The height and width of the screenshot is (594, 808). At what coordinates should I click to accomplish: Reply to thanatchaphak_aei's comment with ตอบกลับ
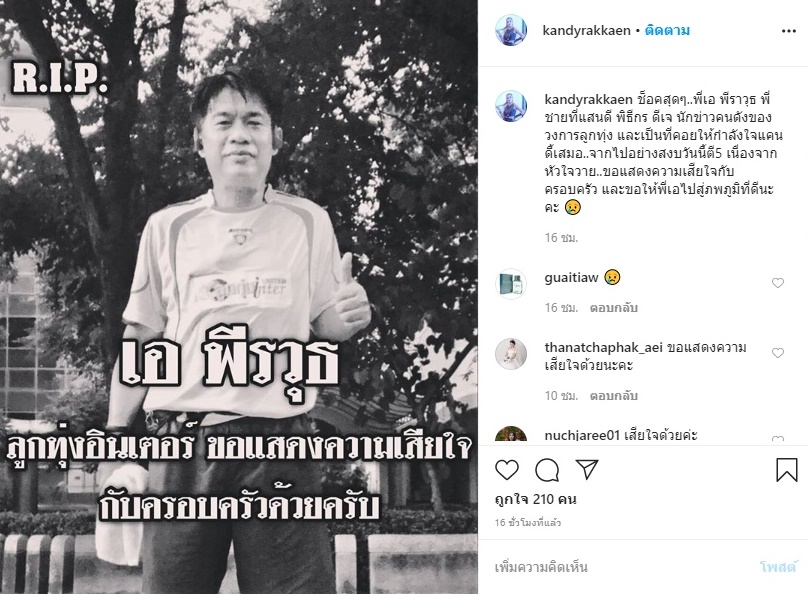pyautogui.click(x=614, y=396)
